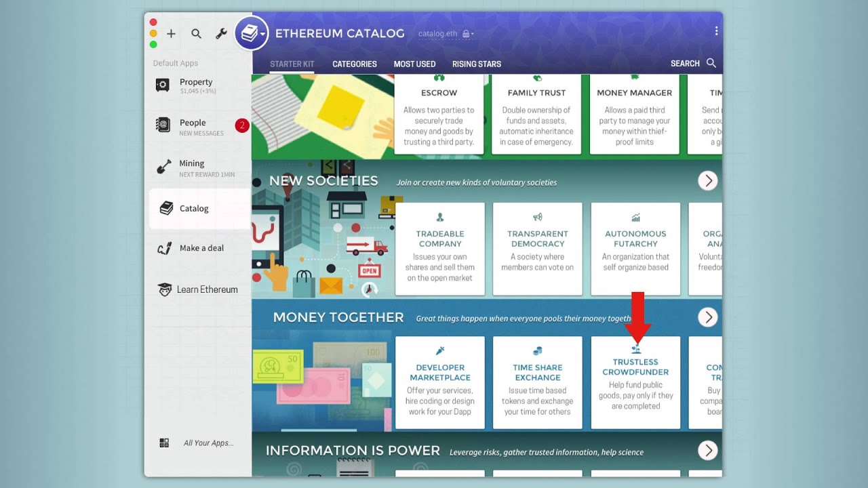Open the Tradeable Company card
Viewport: 868px width, 488px height.
(x=439, y=249)
